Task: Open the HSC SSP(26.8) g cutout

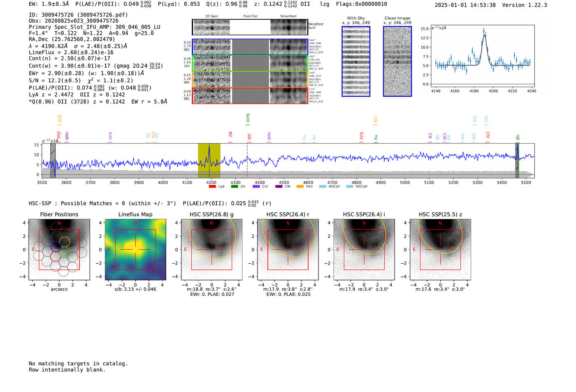Action: coord(211,249)
